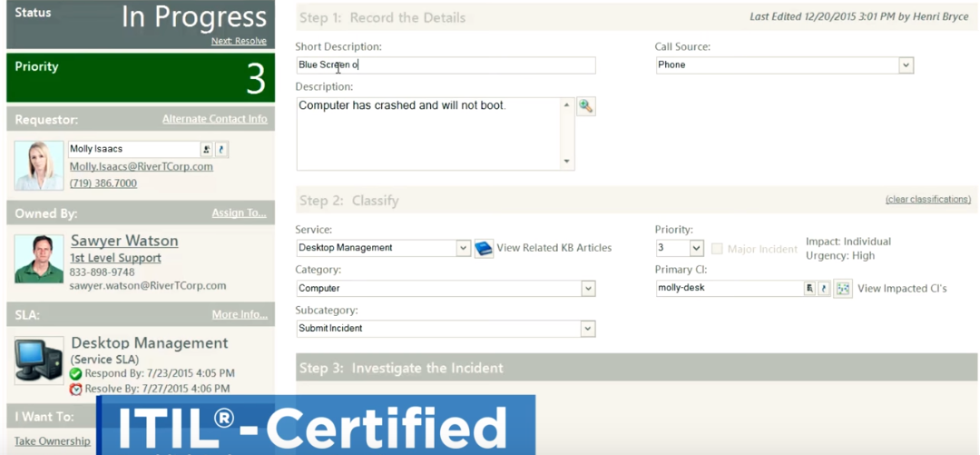
Task: Click the owner phone number 833-898-9748
Action: [102, 272]
